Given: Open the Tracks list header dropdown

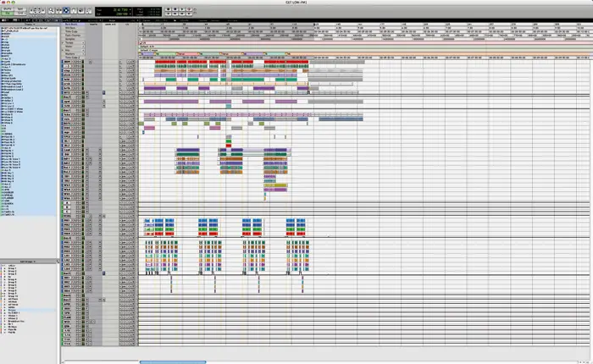Looking at the screenshot, I should (28, 25).
